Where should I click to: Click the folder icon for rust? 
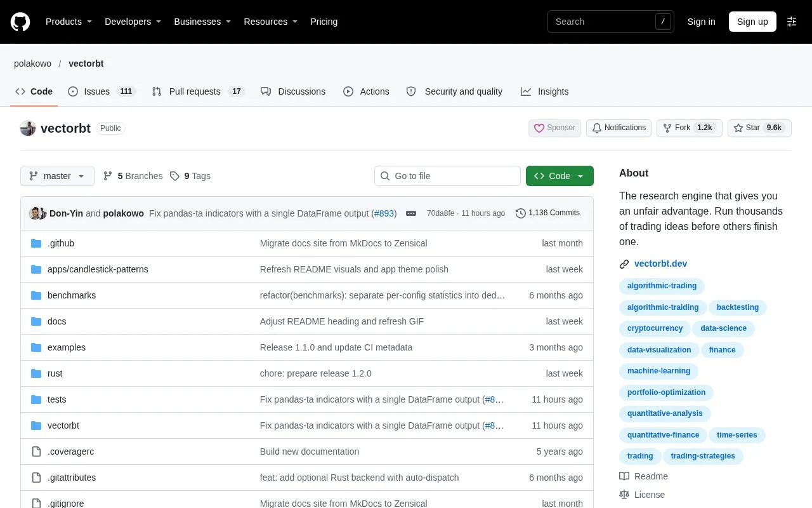point(36,373)
